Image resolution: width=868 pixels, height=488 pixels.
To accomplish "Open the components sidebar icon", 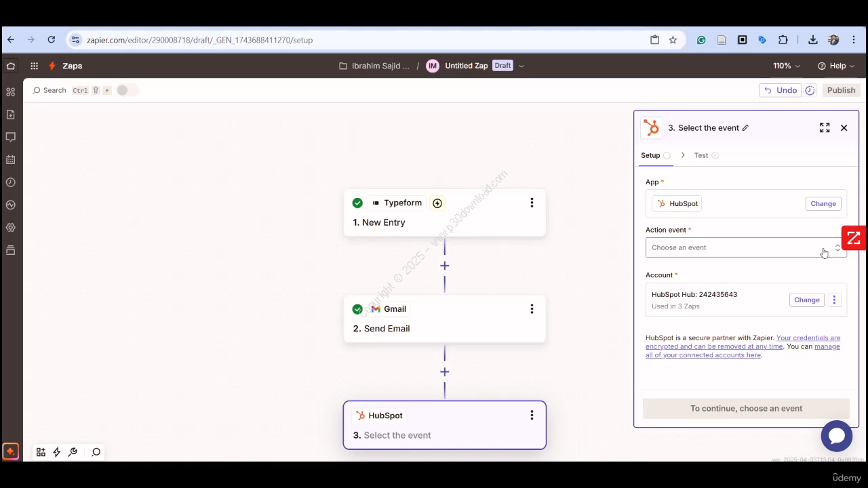I will pyautogui.click(x=11, y=91).
